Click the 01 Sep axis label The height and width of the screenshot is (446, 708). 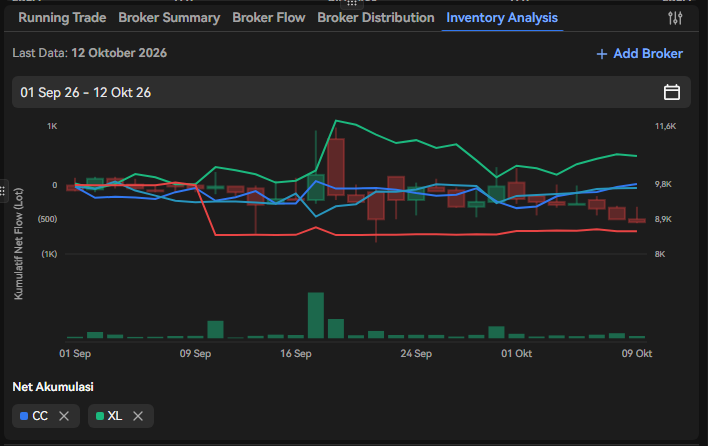tap(75, 353)
